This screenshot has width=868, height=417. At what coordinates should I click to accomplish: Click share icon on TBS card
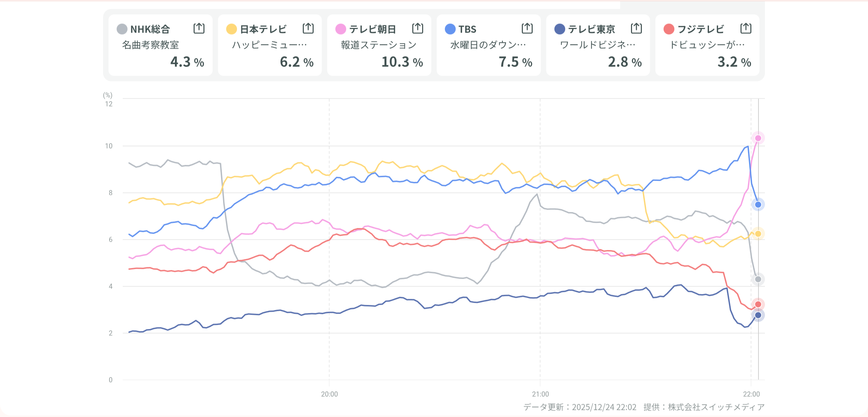click(527, 28)
